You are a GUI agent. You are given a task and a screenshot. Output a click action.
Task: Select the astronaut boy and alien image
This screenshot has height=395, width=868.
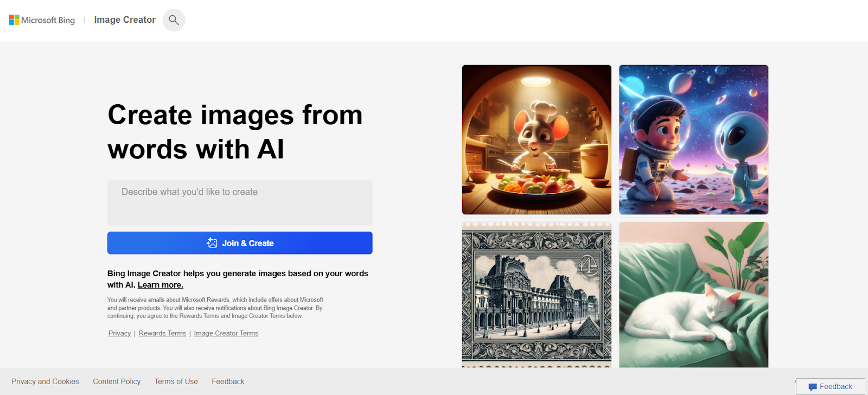(x=694, y=139)
